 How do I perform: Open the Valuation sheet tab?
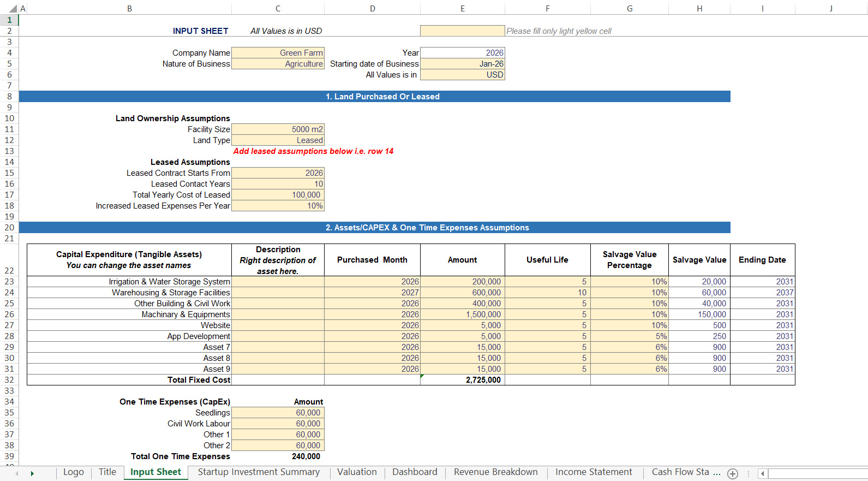[357, 472]
